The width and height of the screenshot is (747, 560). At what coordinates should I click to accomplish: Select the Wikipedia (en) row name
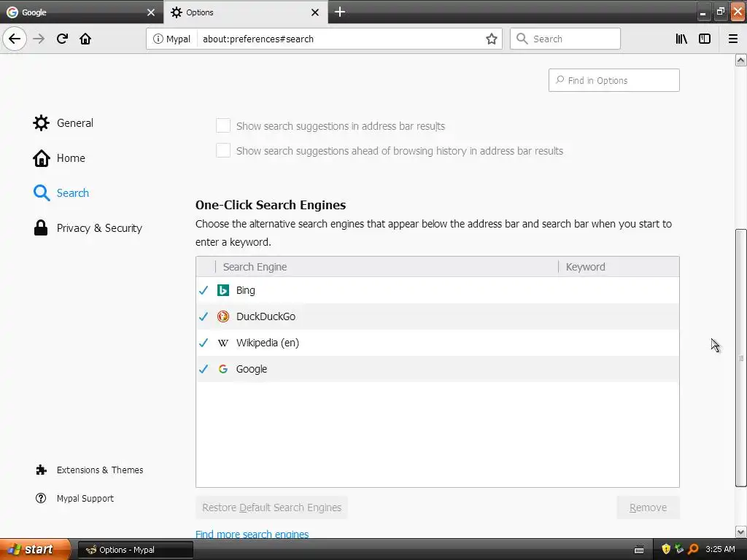(x=267, y=343)
